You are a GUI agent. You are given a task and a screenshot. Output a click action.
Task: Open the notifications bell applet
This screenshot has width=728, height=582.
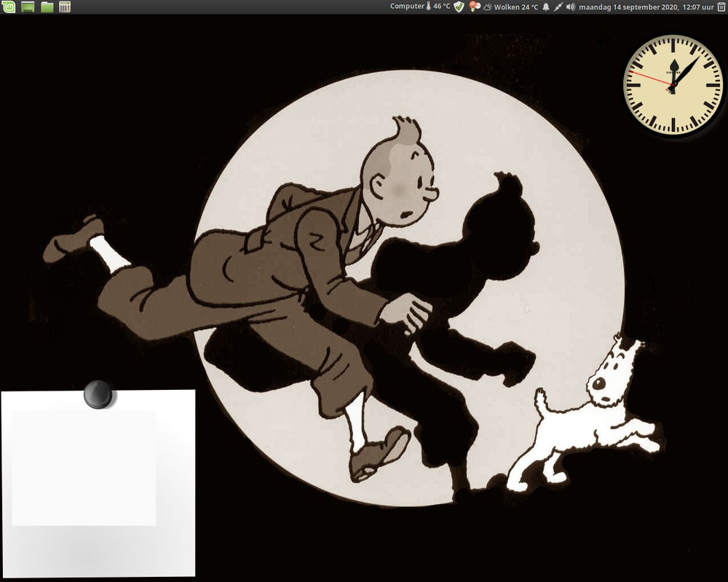tap(546, 7)
